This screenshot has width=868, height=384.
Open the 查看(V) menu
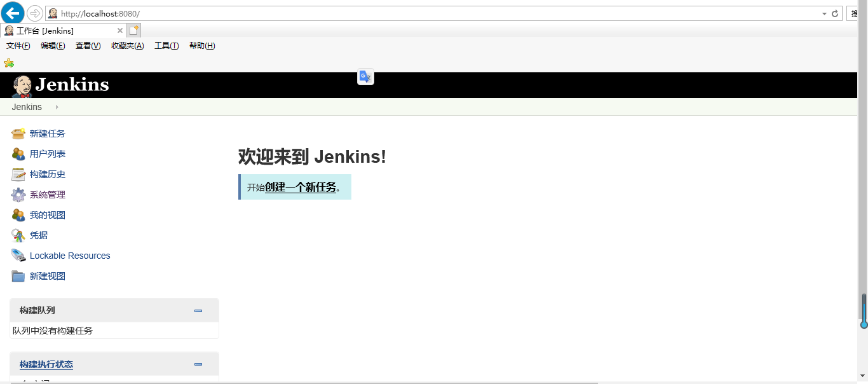coord(88,46)
